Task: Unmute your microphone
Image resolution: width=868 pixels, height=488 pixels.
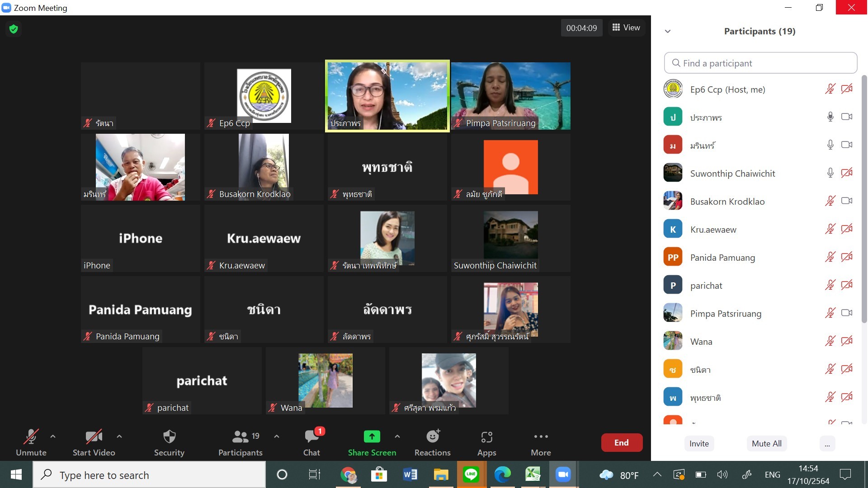Action: pos(31,437)
